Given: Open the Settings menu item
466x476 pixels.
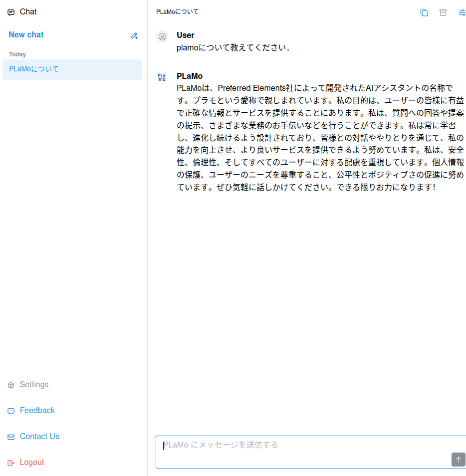Looking at the screenshot, I should [34, 384].
